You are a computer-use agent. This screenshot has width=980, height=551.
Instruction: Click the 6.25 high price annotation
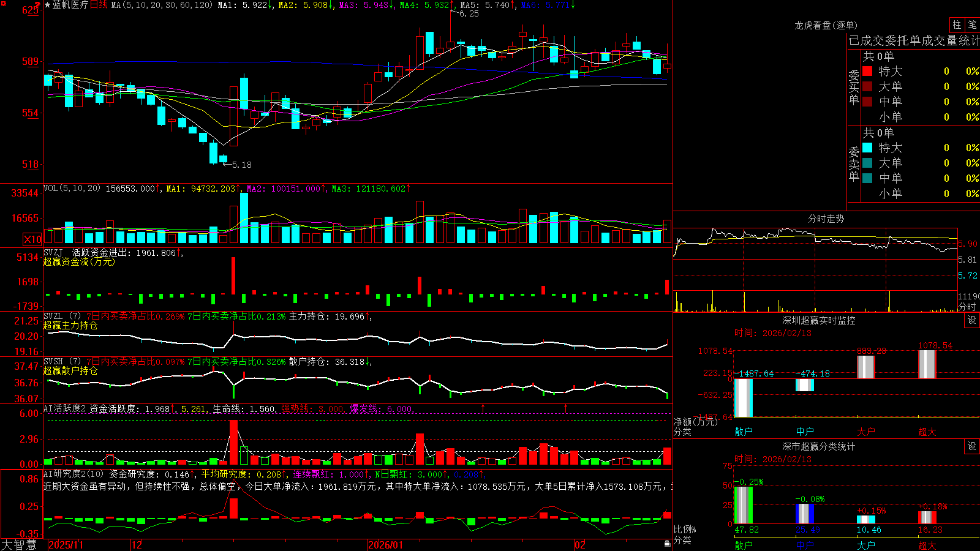[x=469, y=13]
